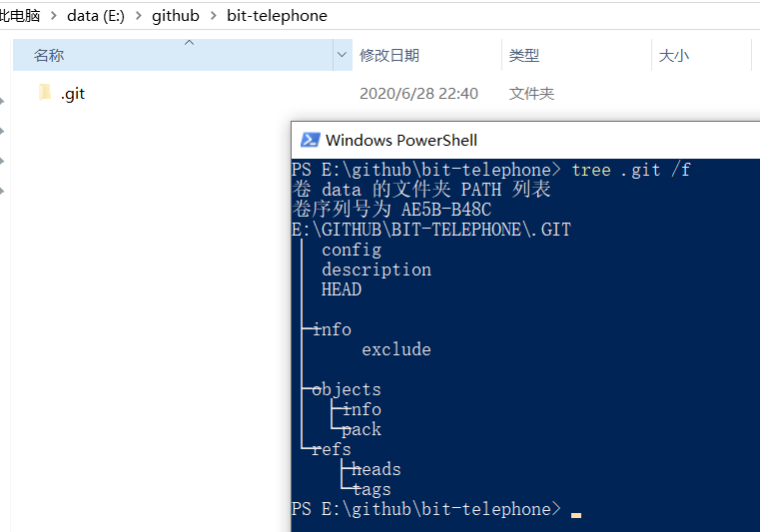The width and height of the screenshot is (760, 532).
Task: Click the PowerShell icon in title bar
Action: [310, 140]
